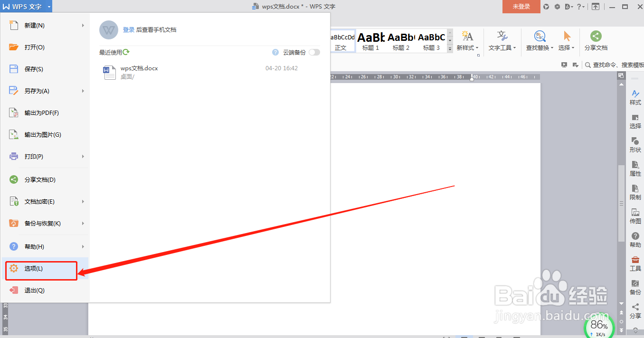644x338 pixels.
Task: Open 备份 in the right sidebar
Action: tap(635, 288)
